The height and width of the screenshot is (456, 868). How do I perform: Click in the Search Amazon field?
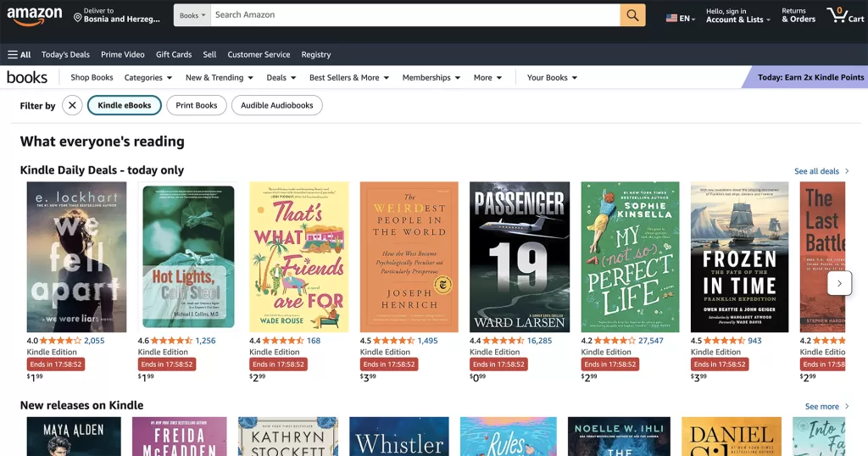[x=415, y=15]
